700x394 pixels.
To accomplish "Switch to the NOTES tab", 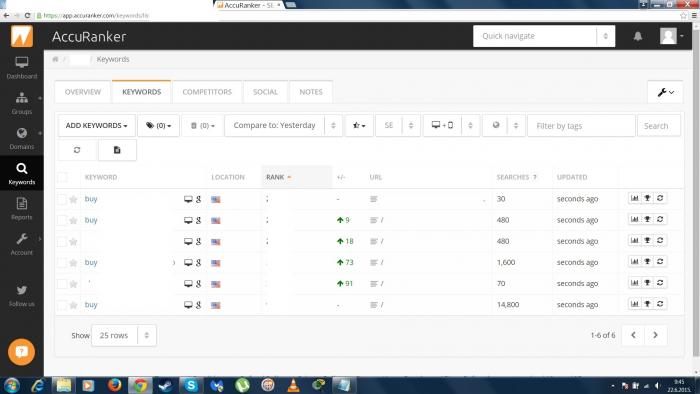I will tap(311, 92).
